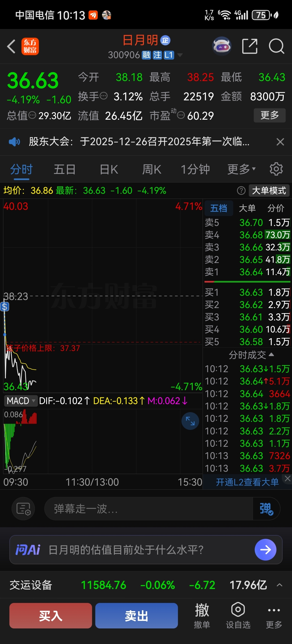This screenshot has width=292, height=644.
Task: Expand the stock code dropdown arrow
Action: (x=180, y=55)
